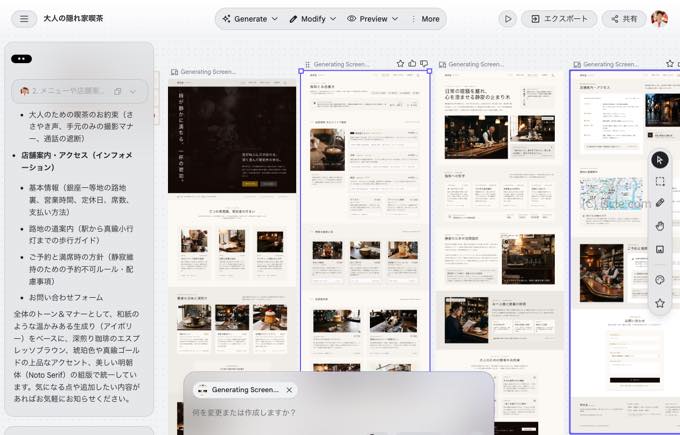The image size is (680, 435).
Task: Click the エクスポート button
Action: (559, 19)
